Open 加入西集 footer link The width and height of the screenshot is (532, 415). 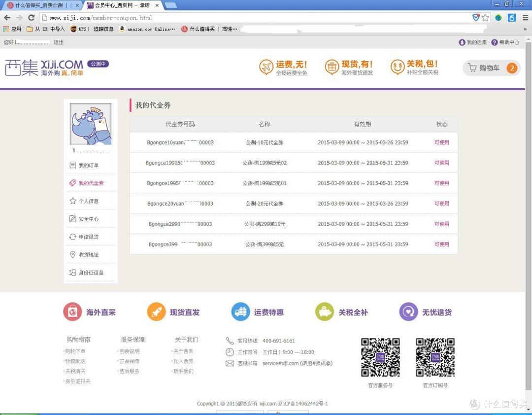coord(183,361)
